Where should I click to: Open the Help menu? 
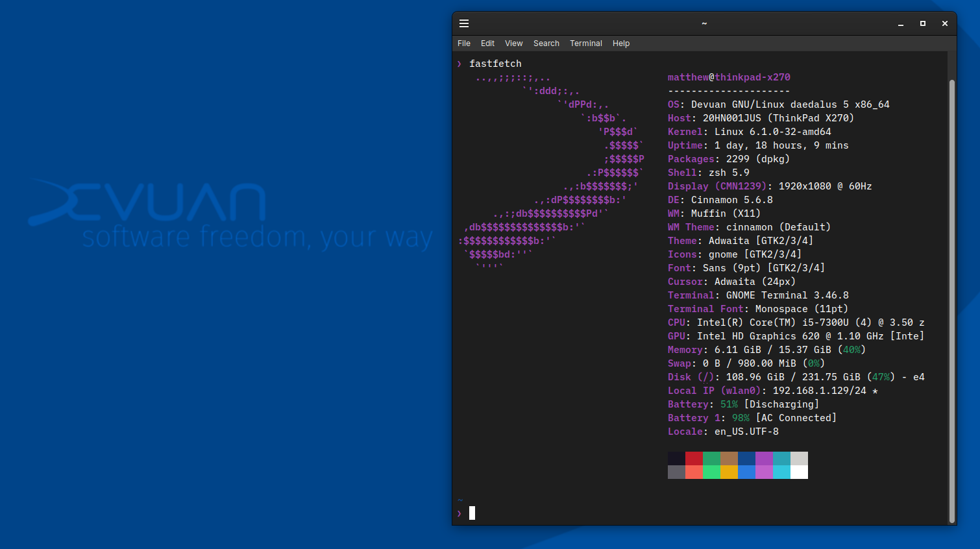[621, 43]
